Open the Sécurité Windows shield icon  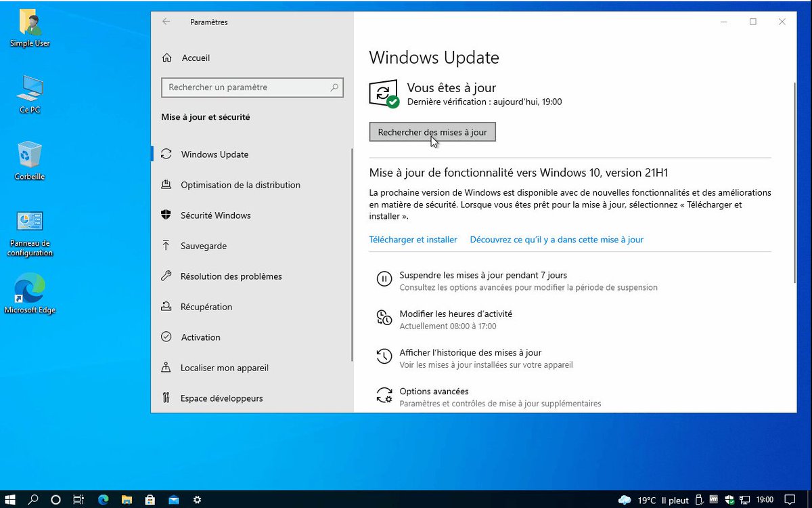click(x=166, y=215)
